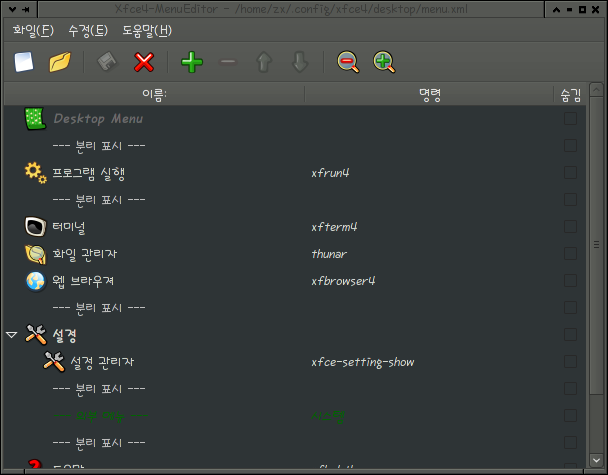The height and width of the screenshot is (475, 608).
Task: Toggle hide checkbox for 화일 관리자 row
Action: point(570,254)
